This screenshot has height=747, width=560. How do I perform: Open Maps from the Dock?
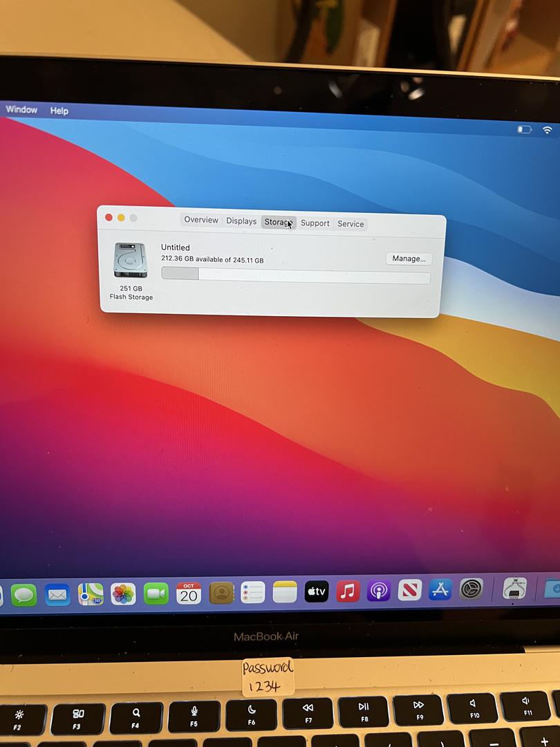pos(91,594)
